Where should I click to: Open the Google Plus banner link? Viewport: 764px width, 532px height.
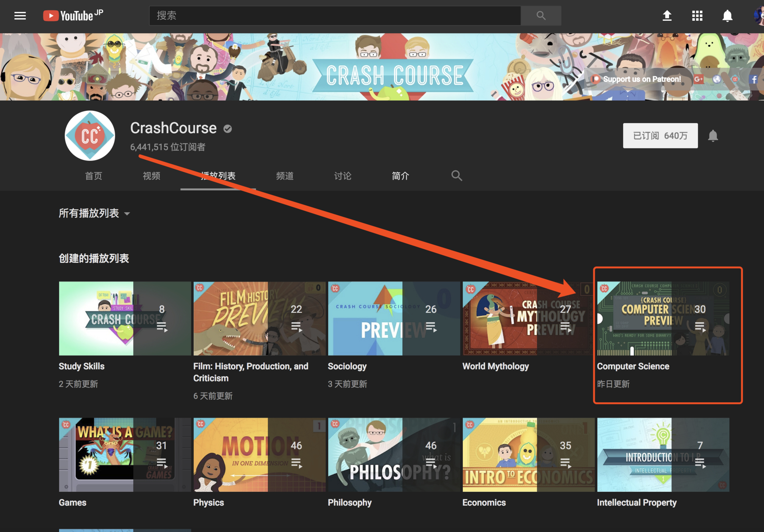pos(698,79)
